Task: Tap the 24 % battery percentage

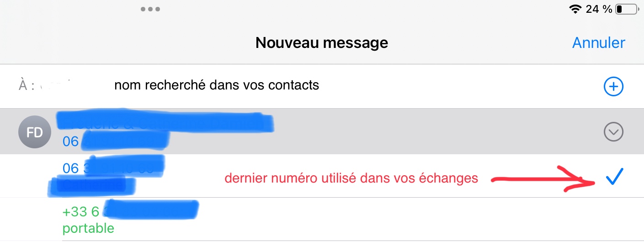Action: 599,9
